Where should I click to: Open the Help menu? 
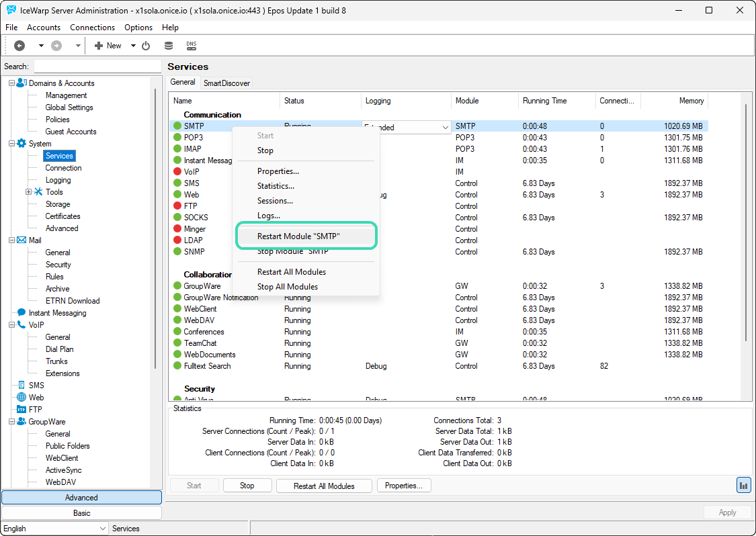point(170,28)
